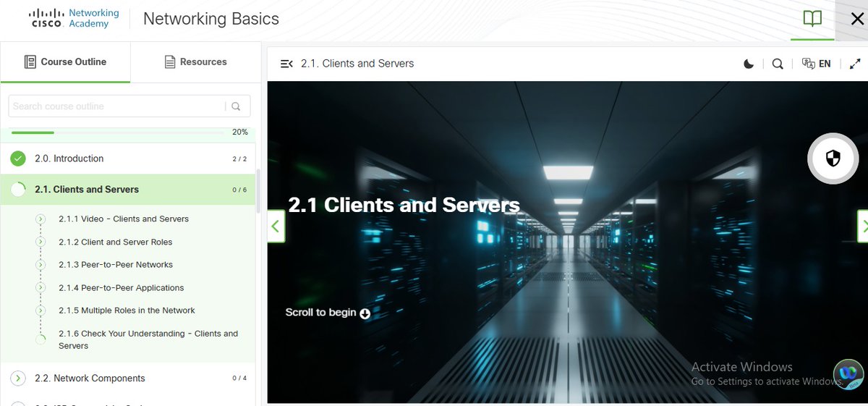Open the course book icon in header
This screenshot has height=406, width=868.
(x=812, y=19)
